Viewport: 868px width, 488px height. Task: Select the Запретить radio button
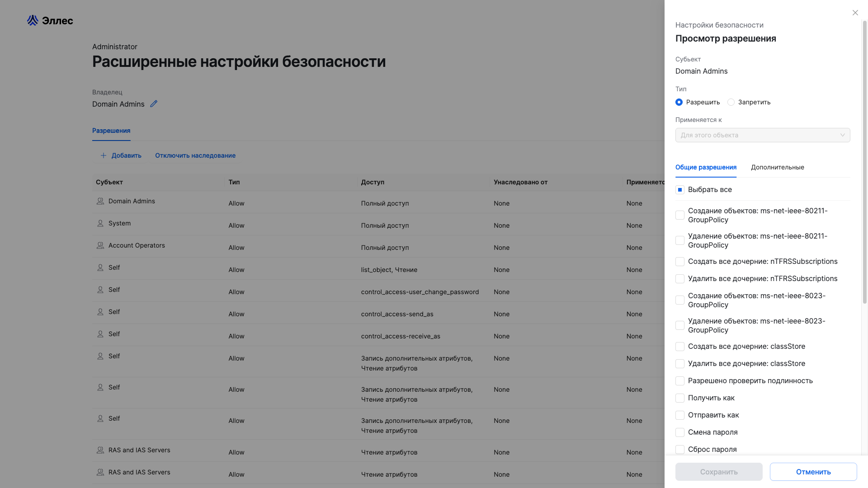tap(731, 102)
